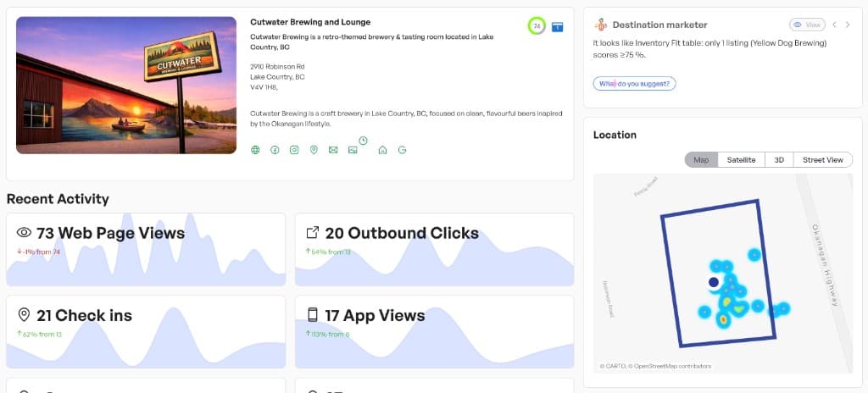The width and height of the screenshot is (868, 393).
Task: Click the '21 Check ins' heading
Action: coord(84,316)
